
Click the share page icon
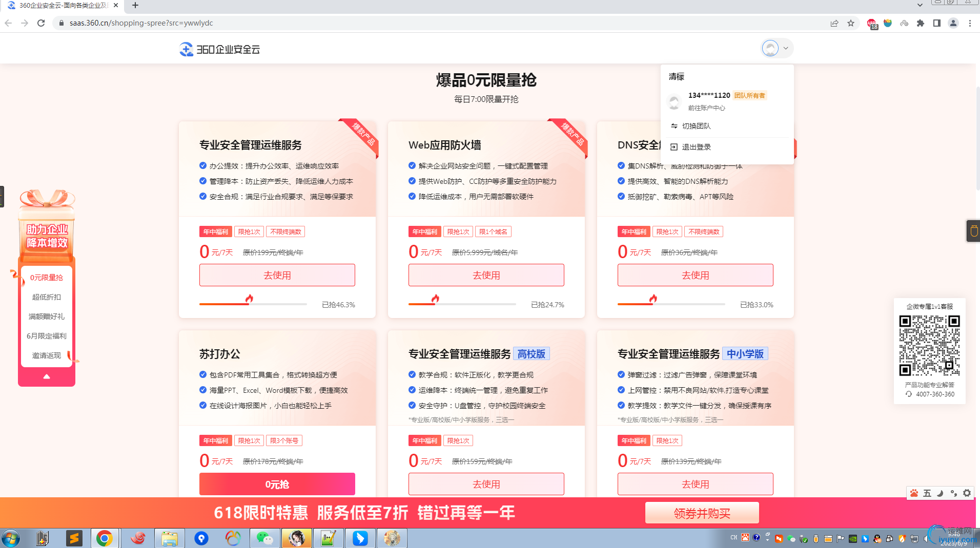[x=834, y=23]
